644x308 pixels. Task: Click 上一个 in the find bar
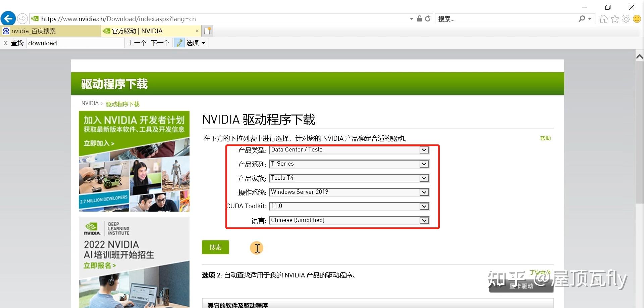pyautogui.click(x=137, y=43)
